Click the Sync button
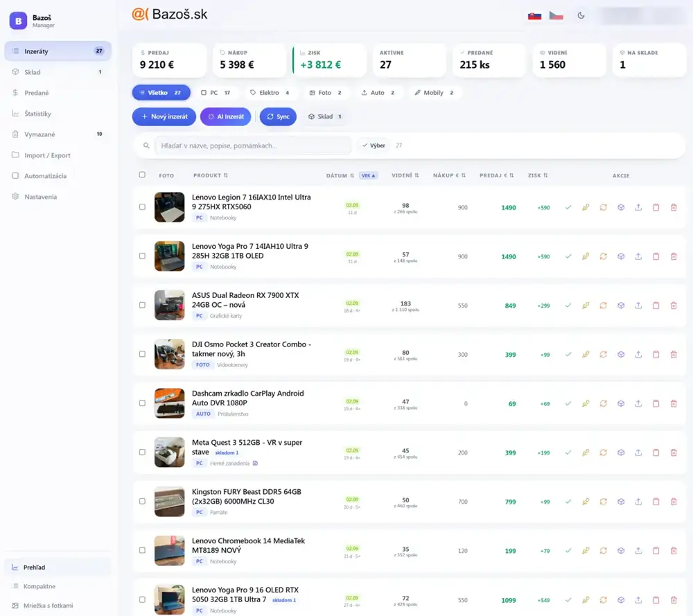 click(278, 116)
